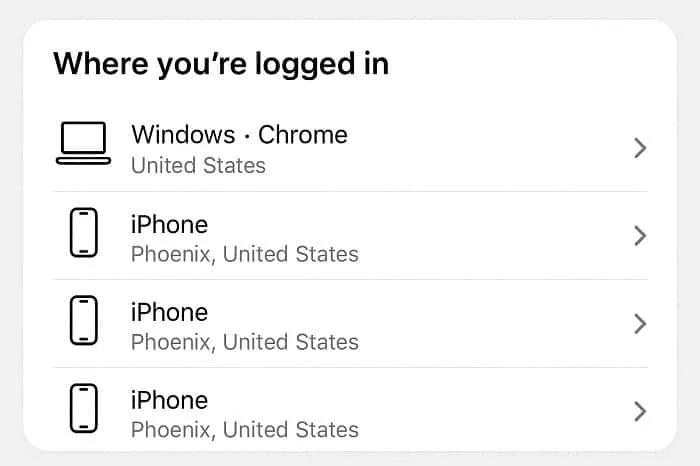Click the phone icon of the first iPhone

(83, 232)
